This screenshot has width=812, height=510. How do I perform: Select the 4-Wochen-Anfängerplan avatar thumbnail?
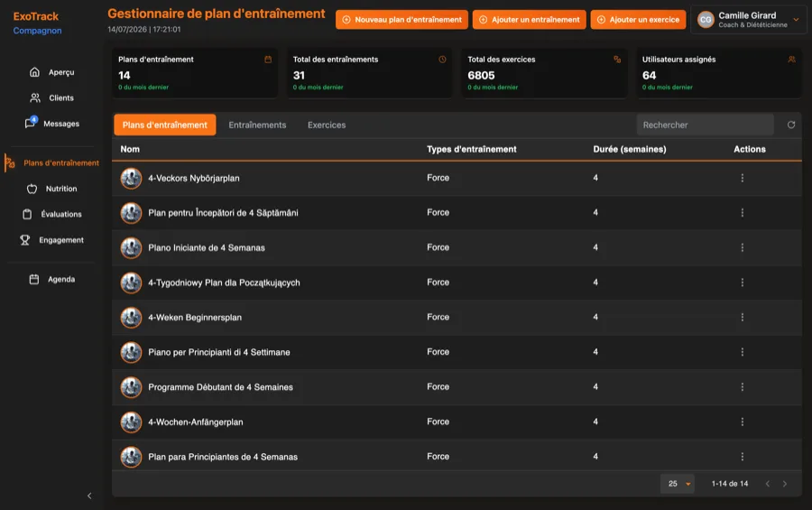(131, 422)
